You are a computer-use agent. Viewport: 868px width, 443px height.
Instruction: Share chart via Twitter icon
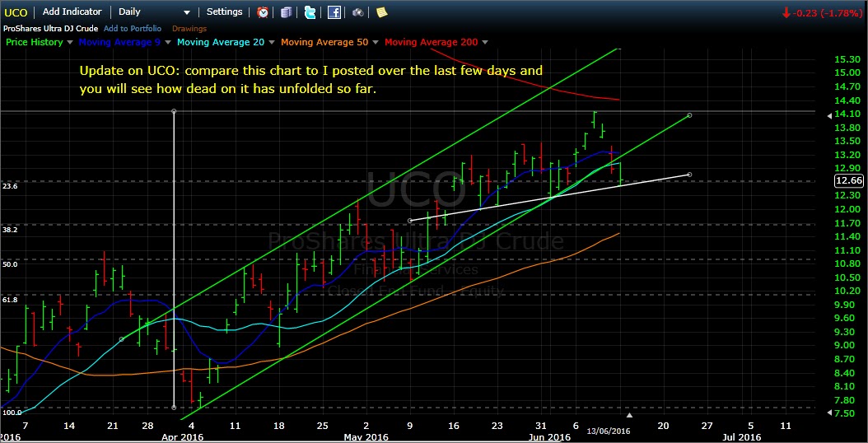(x=310, y=12)
